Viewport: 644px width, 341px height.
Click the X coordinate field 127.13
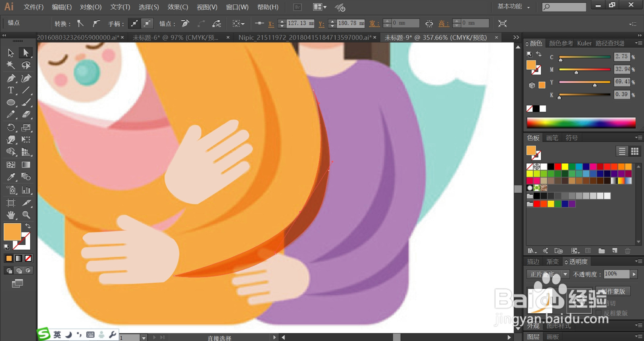(300, 23)
